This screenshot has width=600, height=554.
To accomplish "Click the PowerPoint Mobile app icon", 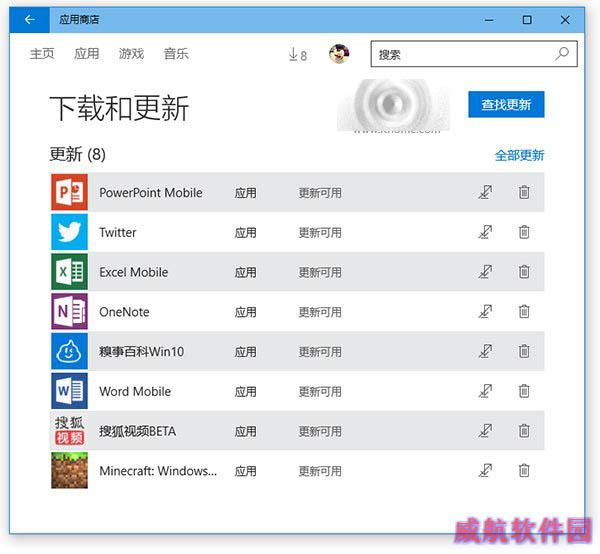I will [69, 192].
